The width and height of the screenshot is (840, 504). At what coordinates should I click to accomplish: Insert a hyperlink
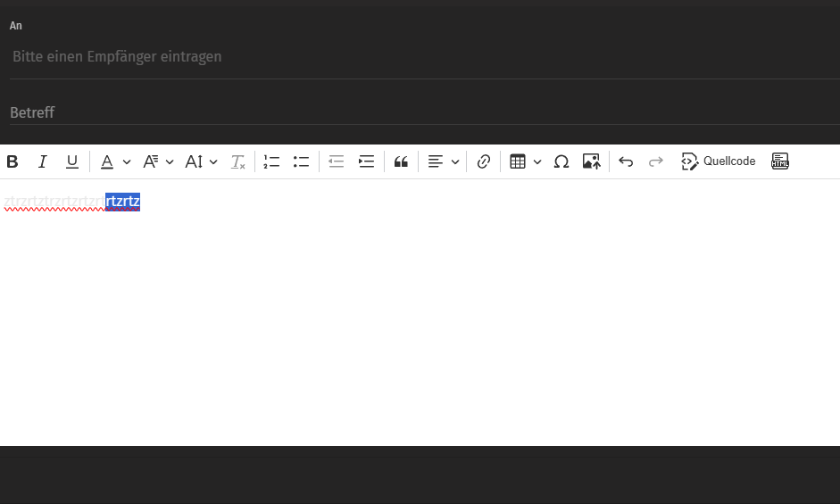point(484,161)
